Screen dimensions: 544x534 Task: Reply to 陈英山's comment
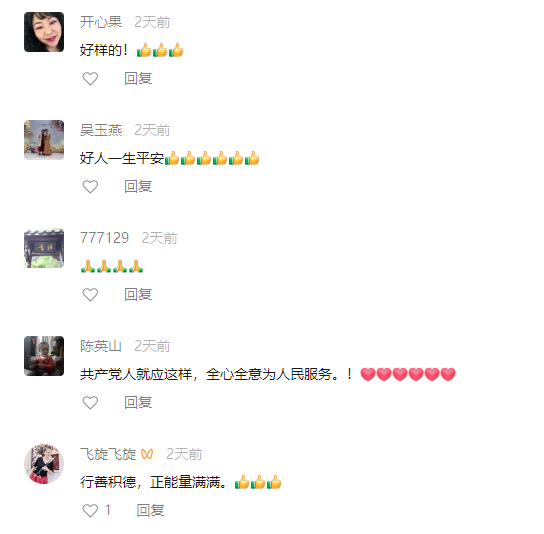click(138, 402)
